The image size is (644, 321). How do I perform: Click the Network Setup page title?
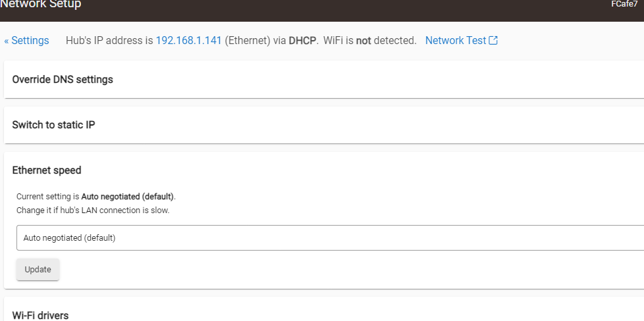[41, 5]
